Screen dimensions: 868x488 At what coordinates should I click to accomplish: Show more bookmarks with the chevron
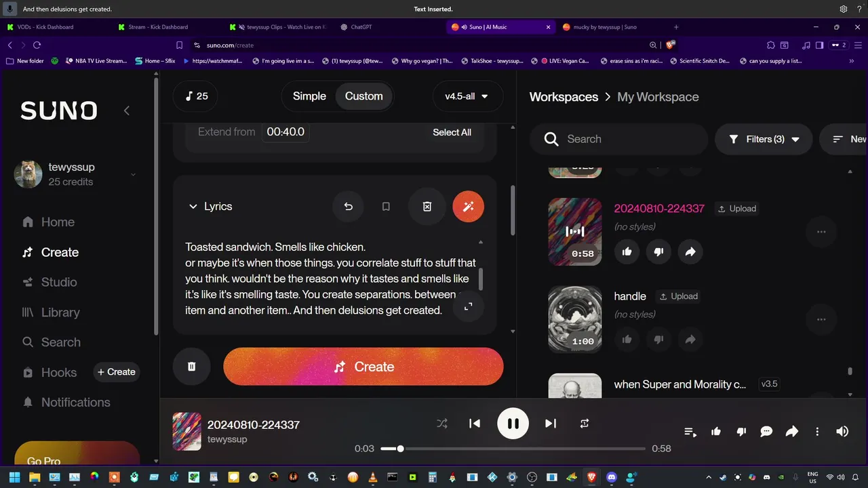coord(852,61)
